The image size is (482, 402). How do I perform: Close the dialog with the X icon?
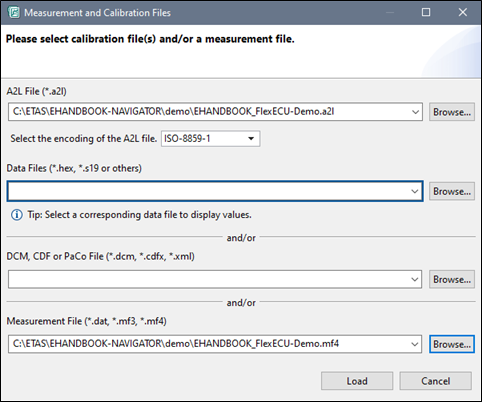462,12
